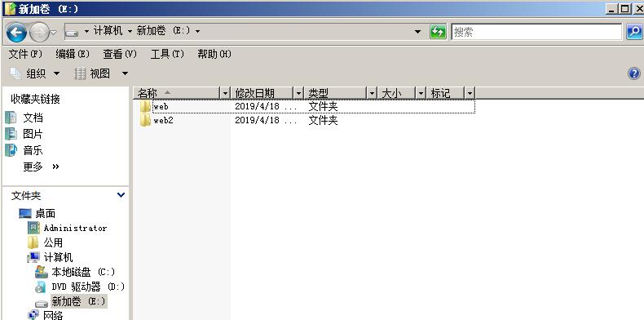Expand dropdown arrow before 计算机 in address bar
Screen dimensions: 644x320
[86, 31]
